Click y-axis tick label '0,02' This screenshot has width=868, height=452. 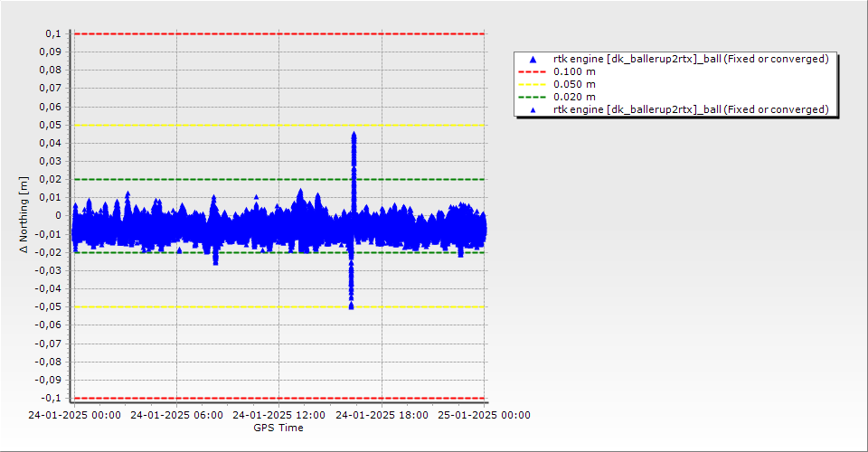coord(51,179)
